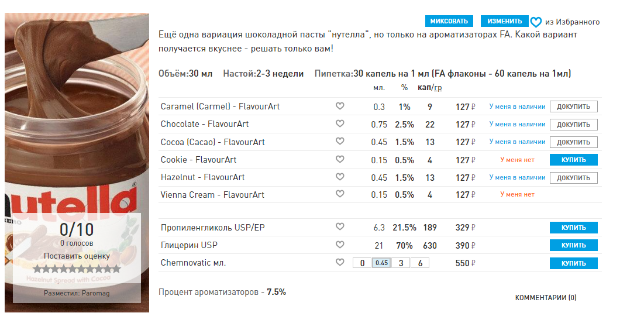The image size is (644, 330).
Task: Open КОММЕНТАРИИ (0) section
Action: coord(545,298)
